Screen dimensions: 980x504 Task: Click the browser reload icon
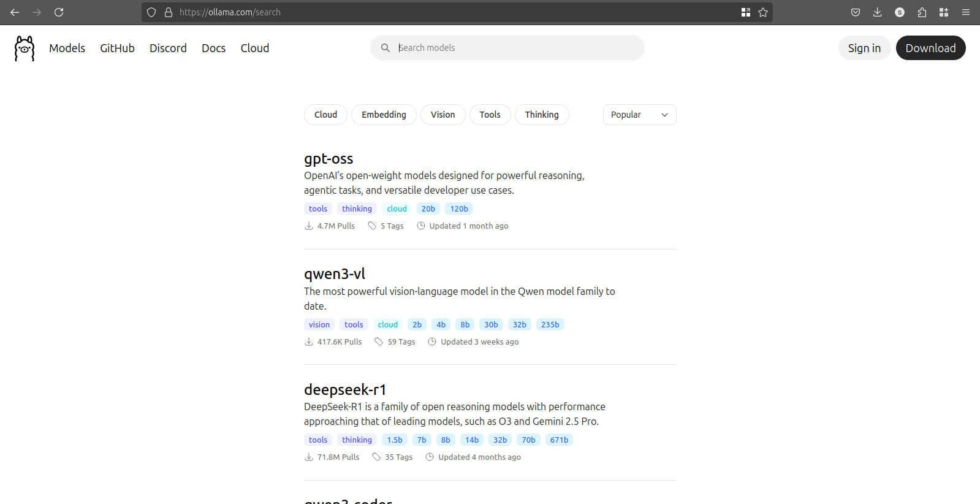click(x=59, y=12)
